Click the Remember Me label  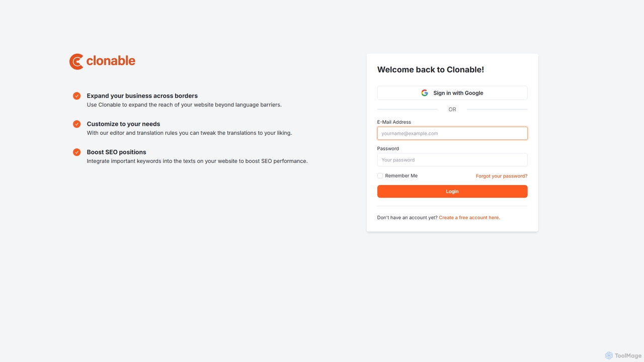(x=401, y=176)
